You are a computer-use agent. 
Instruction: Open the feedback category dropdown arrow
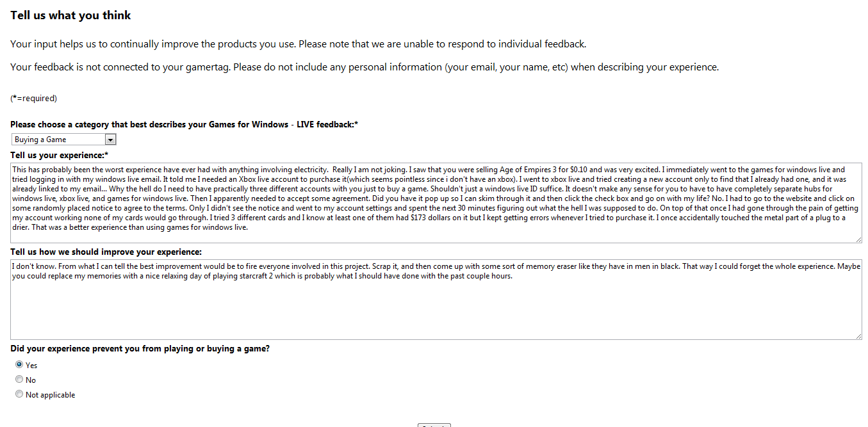[x=110, y=140]
